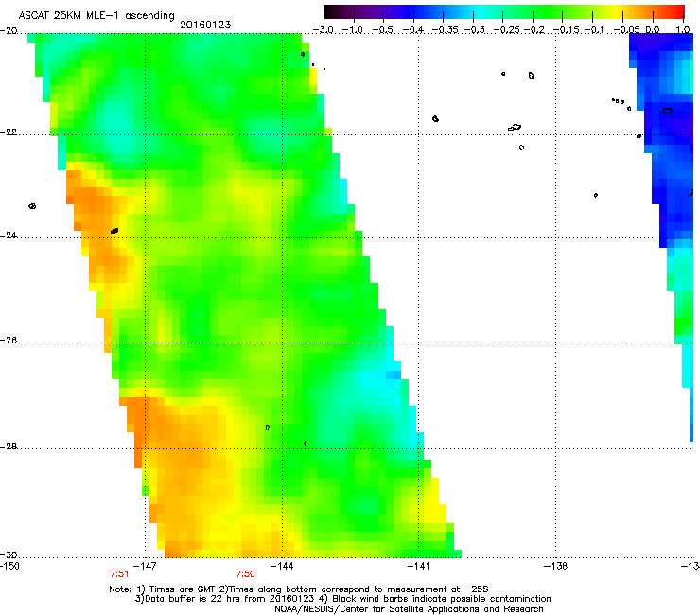Click the "Times are GMT" note line
The height and width of the screenshot is (615, 700).
[299, 589]
